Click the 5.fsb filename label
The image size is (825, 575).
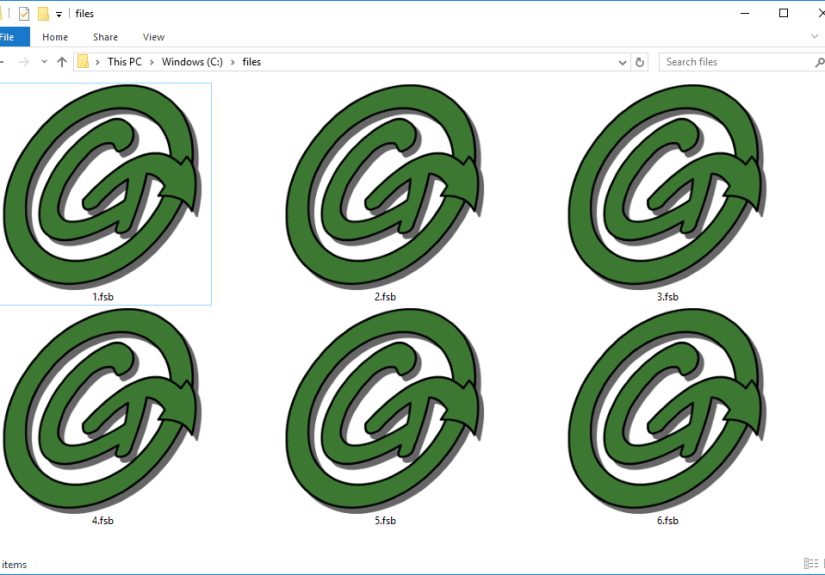(385, 520)
